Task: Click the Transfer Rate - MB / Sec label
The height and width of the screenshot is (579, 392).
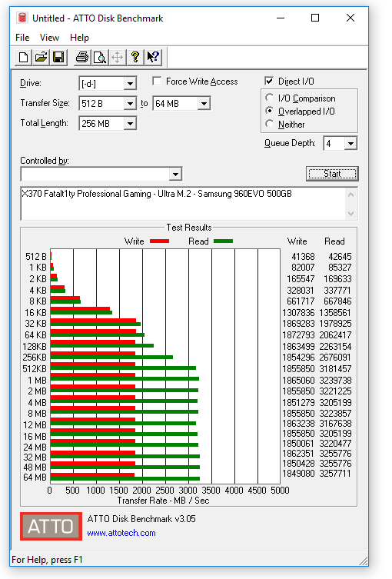Action: point(163,501)
